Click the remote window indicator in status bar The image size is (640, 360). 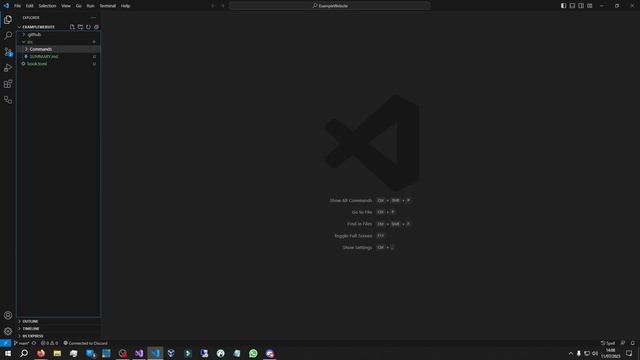coord(5,343)
